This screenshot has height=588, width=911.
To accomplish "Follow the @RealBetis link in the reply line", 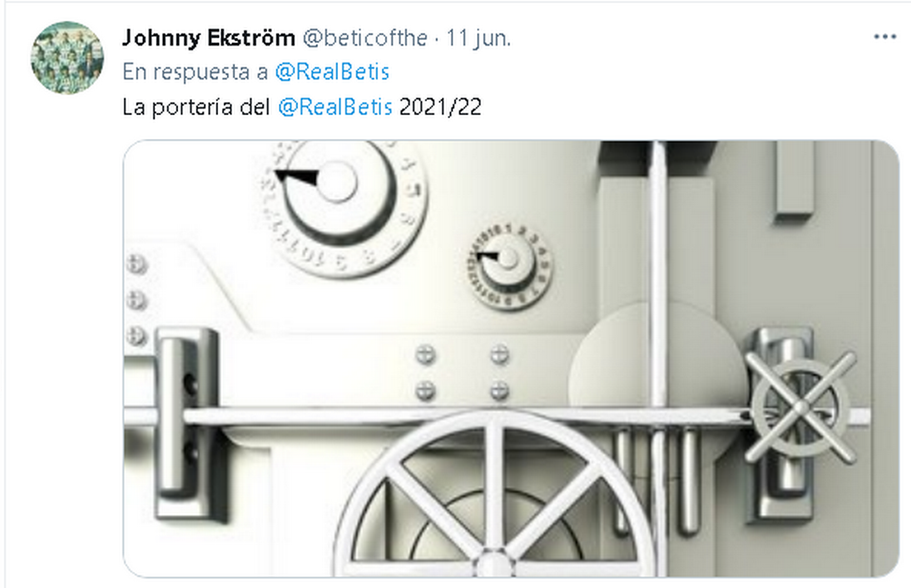I will [x=332, y=72].
